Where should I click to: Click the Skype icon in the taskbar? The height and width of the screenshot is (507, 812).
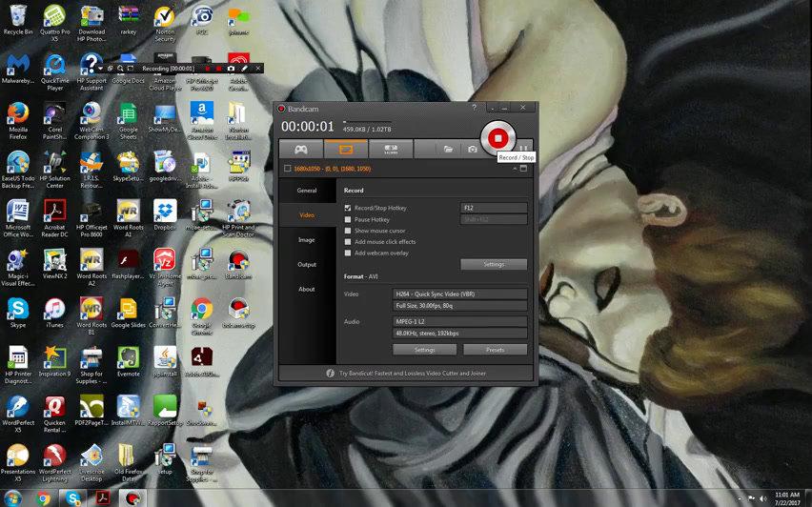pyautogui.click(x=73, y=498)
